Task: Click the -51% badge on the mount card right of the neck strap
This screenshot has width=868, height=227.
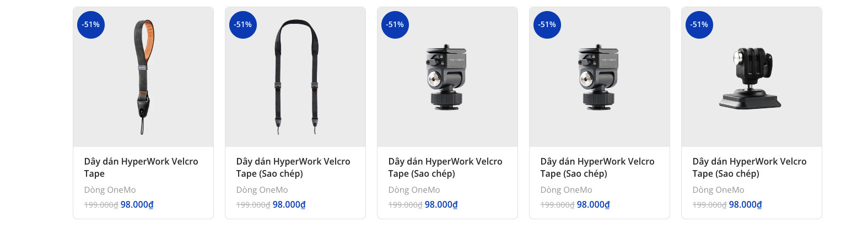Action: pyautogui.click(x=395, y=25)
